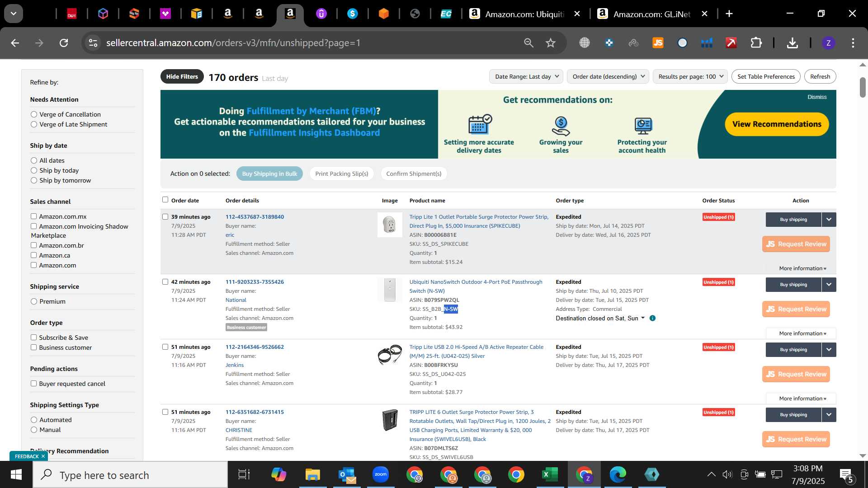Click Hide Filters button

point(182,76)
